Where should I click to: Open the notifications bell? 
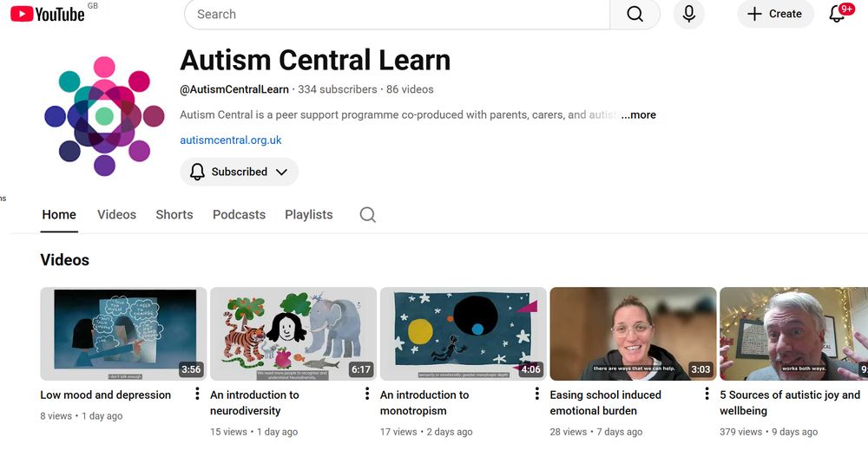click(837, 14)
